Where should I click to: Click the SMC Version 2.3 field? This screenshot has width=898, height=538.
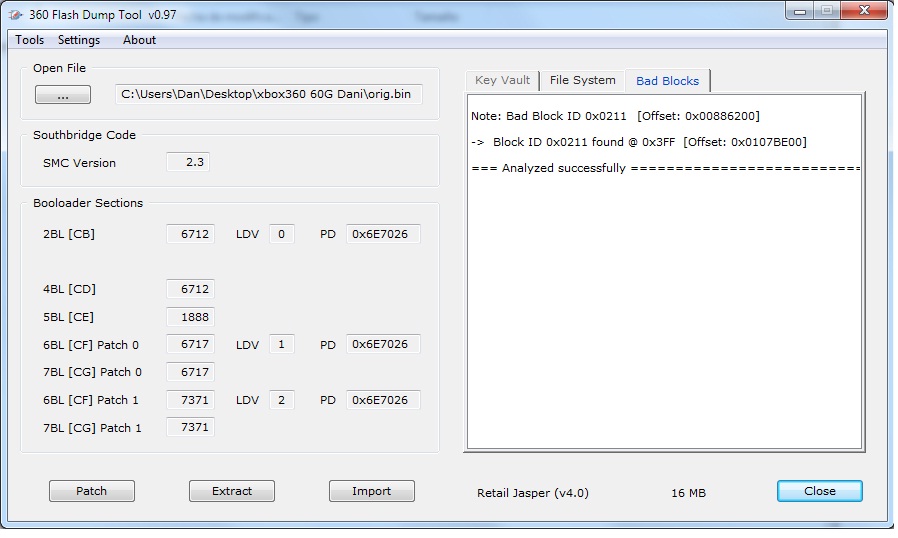point(188,162)
